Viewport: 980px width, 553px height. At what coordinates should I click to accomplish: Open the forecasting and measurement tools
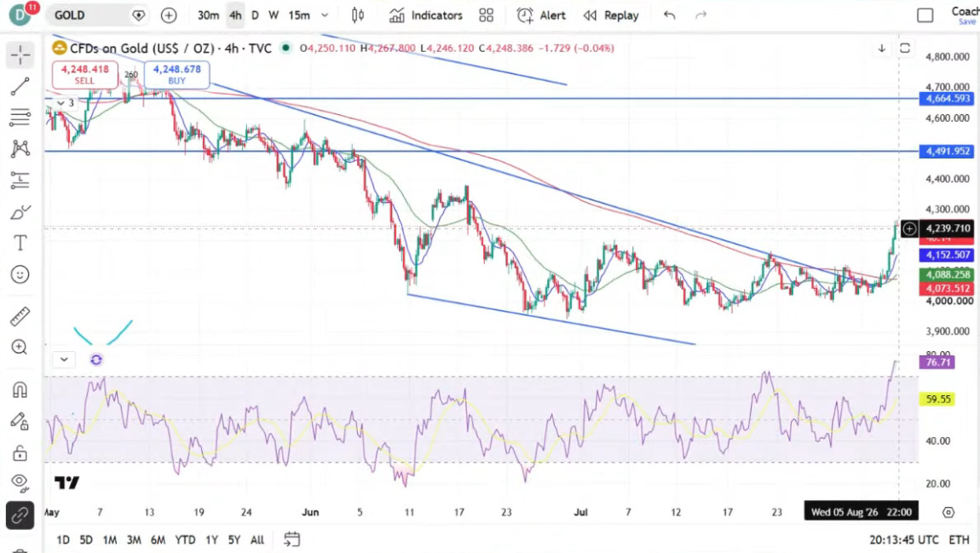[x=20, y=181]
